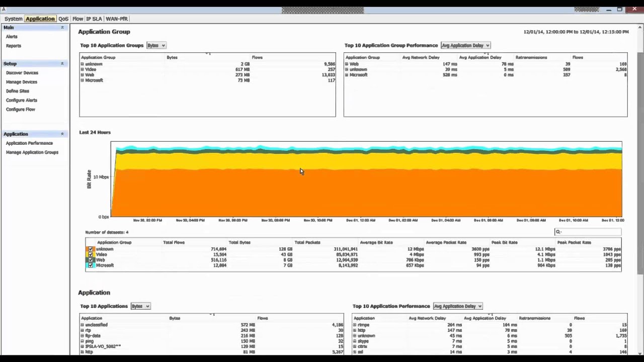
Task: Expand the unknown row in Group Performance table
Action: [x=347, y=70]
